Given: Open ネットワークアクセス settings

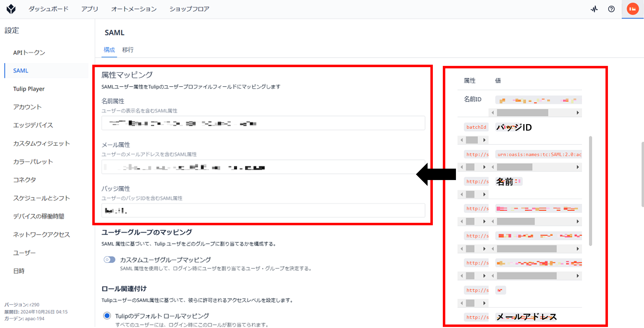Looking at the screenshot, I should click(x=41, y=235).
